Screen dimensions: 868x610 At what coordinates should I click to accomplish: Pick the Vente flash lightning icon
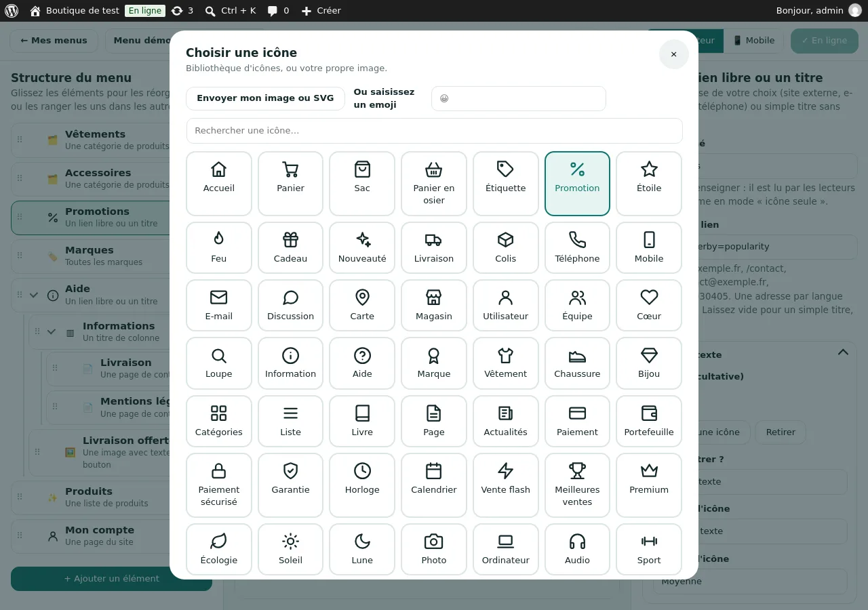click(x=506, y=485)
